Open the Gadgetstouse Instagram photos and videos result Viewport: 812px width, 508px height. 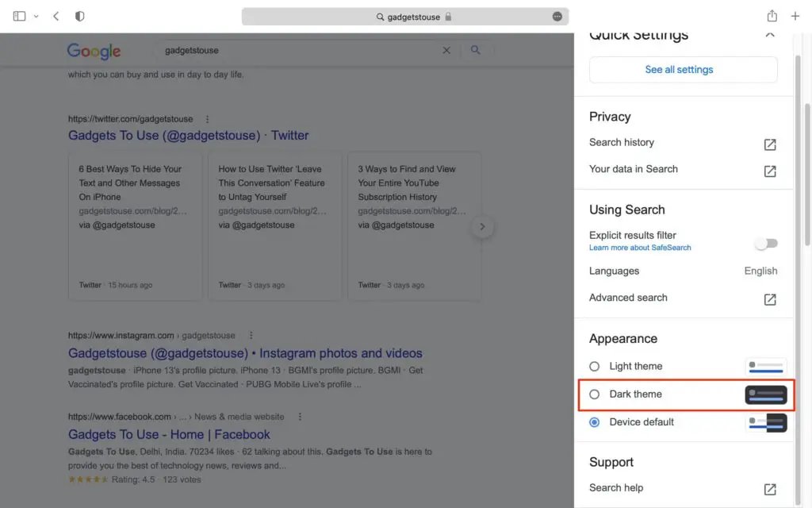tap(245, 353)
